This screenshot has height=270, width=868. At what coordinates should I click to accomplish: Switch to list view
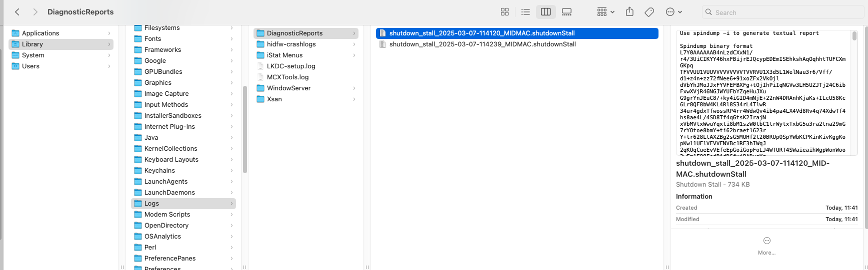click(x=525, y=12)
